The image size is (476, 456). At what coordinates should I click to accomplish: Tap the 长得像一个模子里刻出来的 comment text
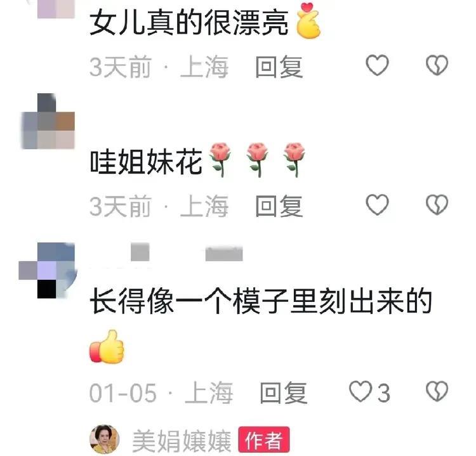pyautogui.click(x=261, y=301)
